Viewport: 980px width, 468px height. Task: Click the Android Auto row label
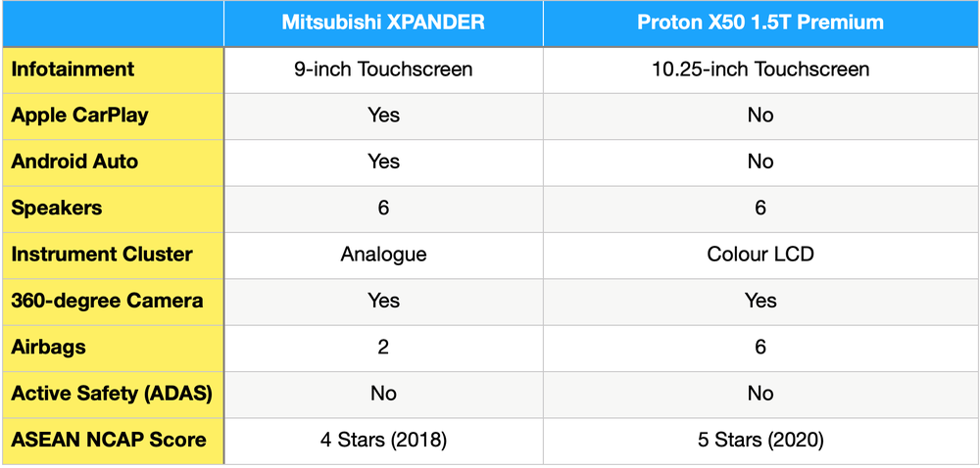(74, 162)
